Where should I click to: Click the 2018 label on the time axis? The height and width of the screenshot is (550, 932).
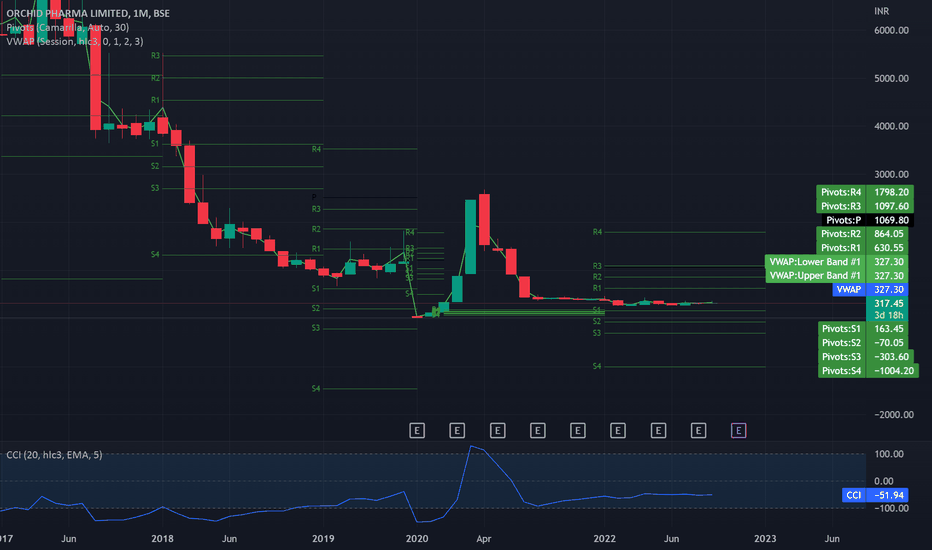162,539
